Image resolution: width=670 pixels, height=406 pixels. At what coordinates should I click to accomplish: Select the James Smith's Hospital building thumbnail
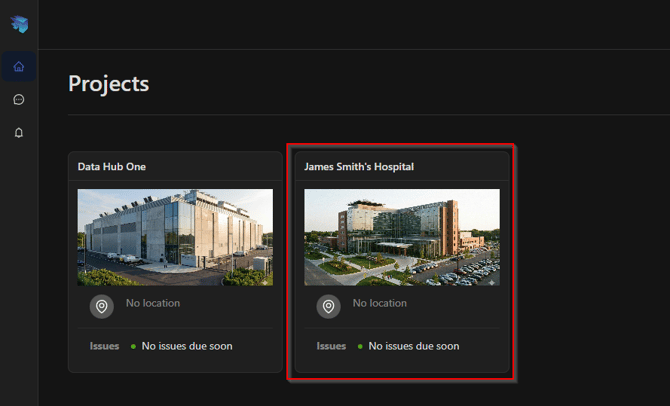click(402, 237)
